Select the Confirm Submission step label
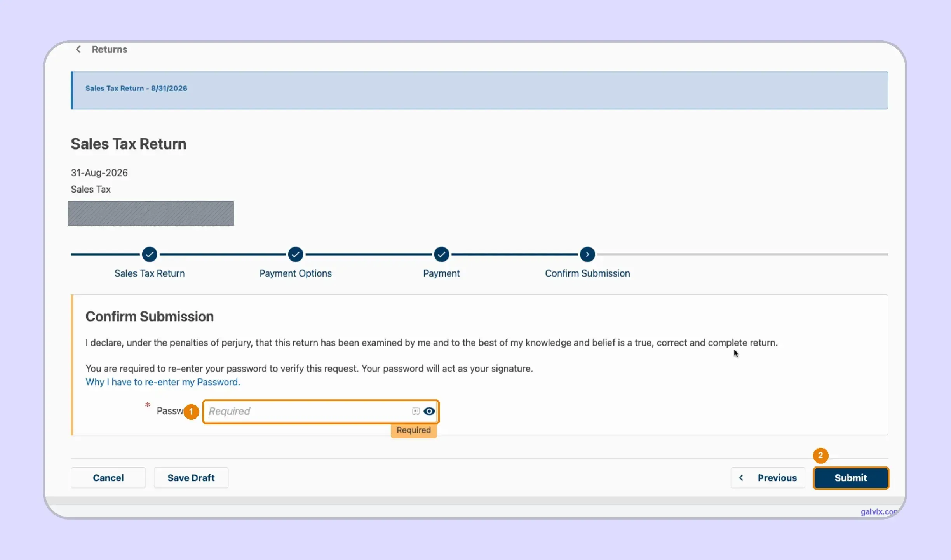The width and height of the screenshot is (951, 560). tap(587, 273)
